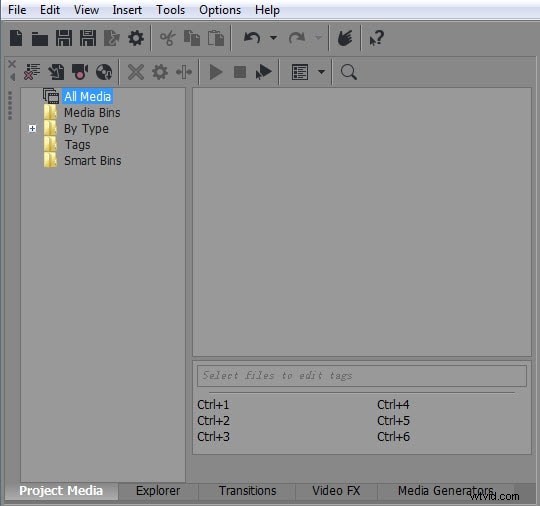Click the window docking grip handle
The image size is (540, 506).
pos(10,105)
